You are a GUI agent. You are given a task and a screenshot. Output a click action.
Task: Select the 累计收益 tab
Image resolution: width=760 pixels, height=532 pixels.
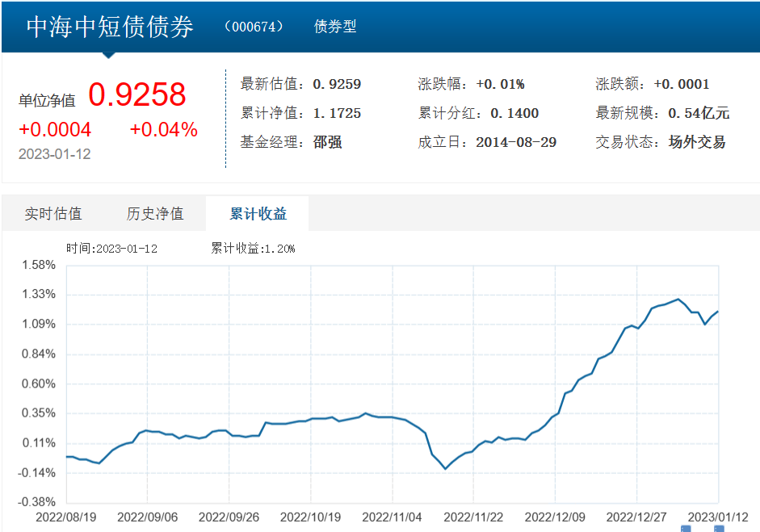click(258, 214)
